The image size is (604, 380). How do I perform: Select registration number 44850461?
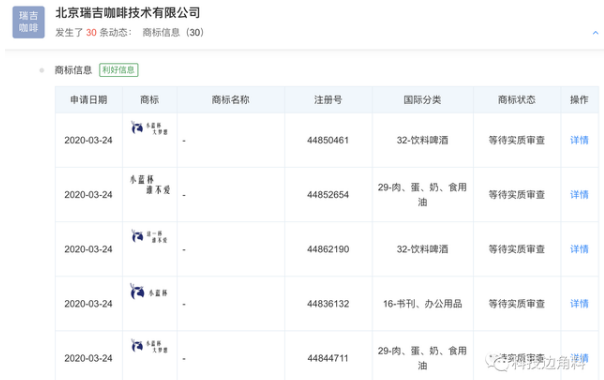[x=328, y=140]
